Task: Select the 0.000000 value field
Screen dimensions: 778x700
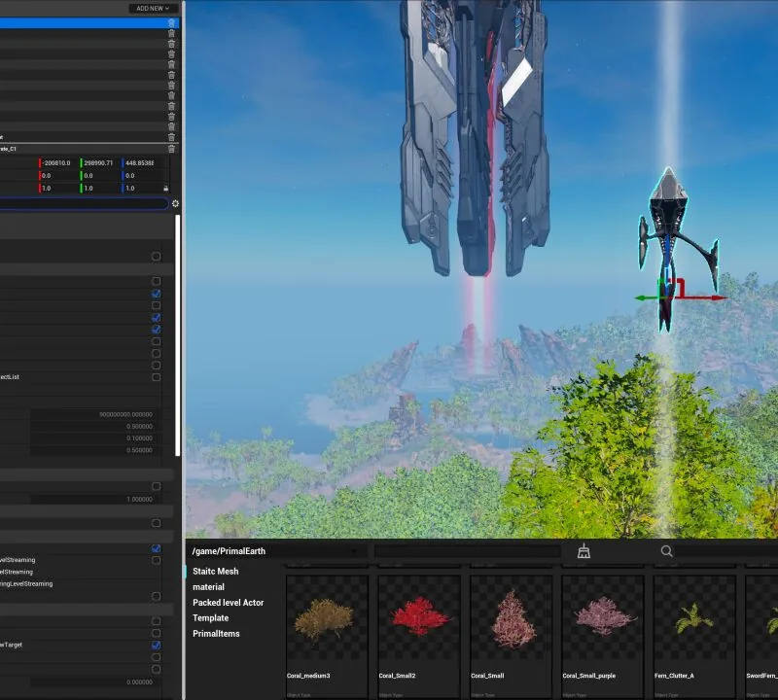Action: click(95, 682)
